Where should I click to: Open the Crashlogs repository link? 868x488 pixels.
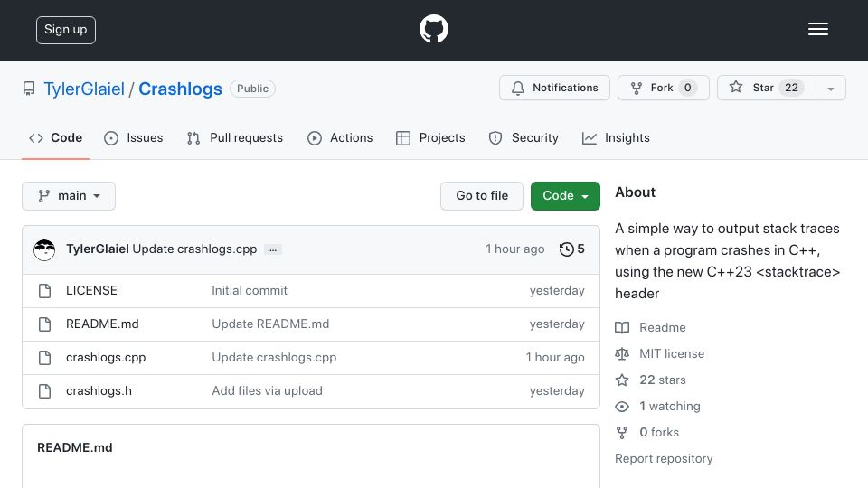(x=180, y=89)
